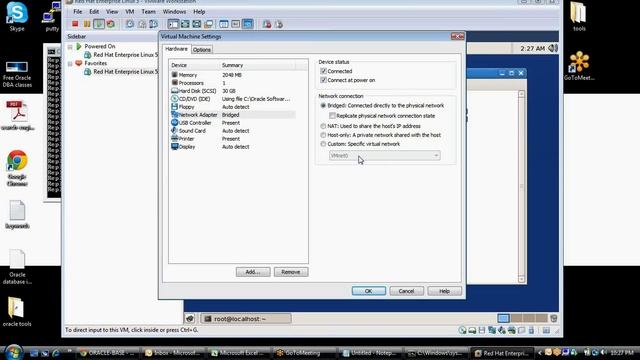
Task: Collapse the Favorites sidebar group
Action: click(70, 64)
